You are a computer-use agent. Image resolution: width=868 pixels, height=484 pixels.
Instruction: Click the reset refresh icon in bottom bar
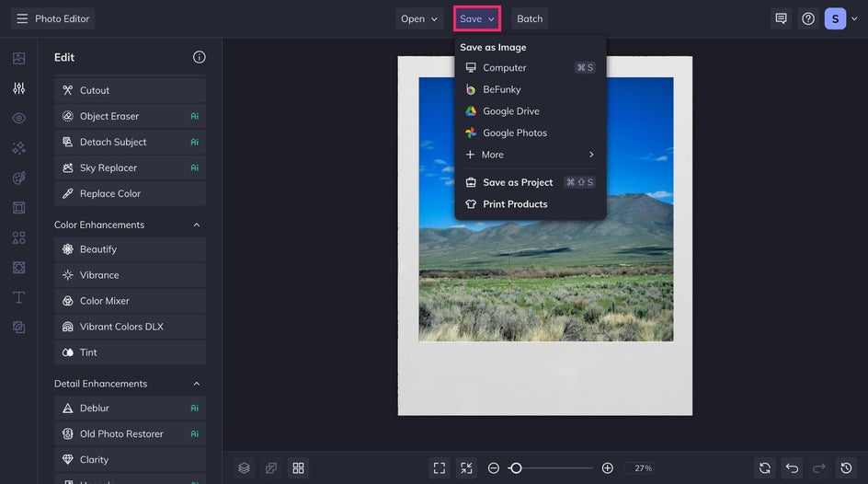click(765, 468)
